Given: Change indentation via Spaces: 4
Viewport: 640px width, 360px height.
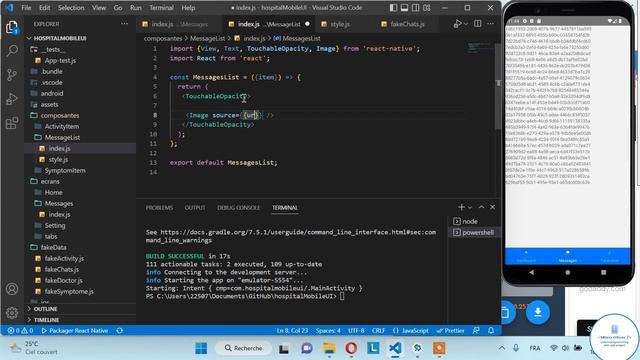Looking at the screenshot, I should click(x=328, y=331).
